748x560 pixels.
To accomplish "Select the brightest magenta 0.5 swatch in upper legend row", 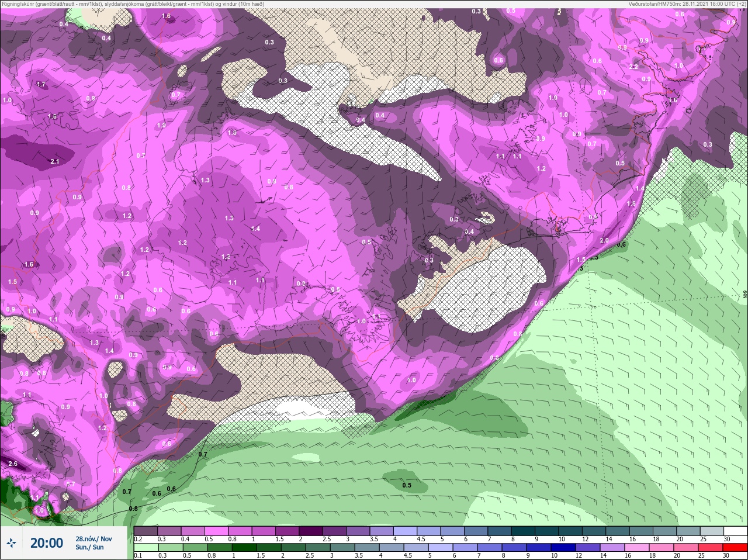I will pos(216,531).
